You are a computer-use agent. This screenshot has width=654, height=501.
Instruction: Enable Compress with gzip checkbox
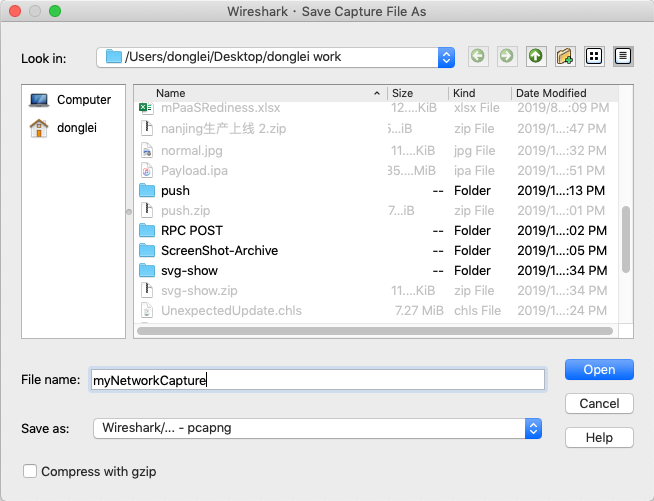click(31, 471)
